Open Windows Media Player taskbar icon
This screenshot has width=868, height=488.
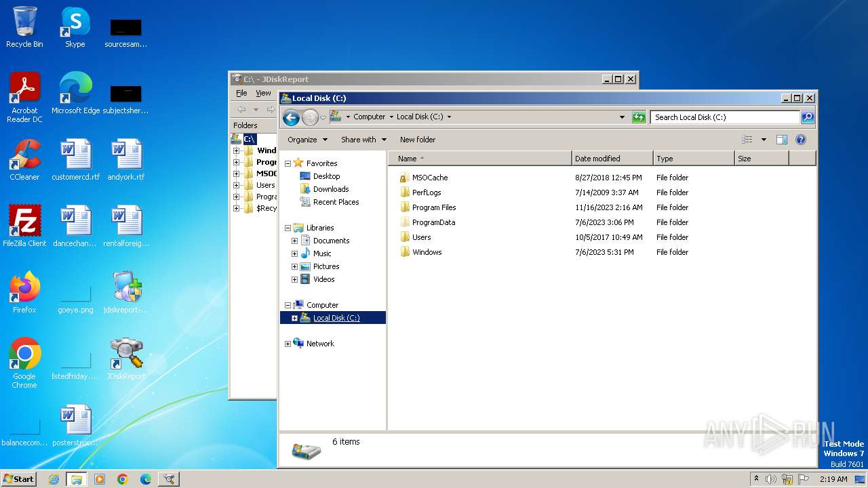point(100,479)
